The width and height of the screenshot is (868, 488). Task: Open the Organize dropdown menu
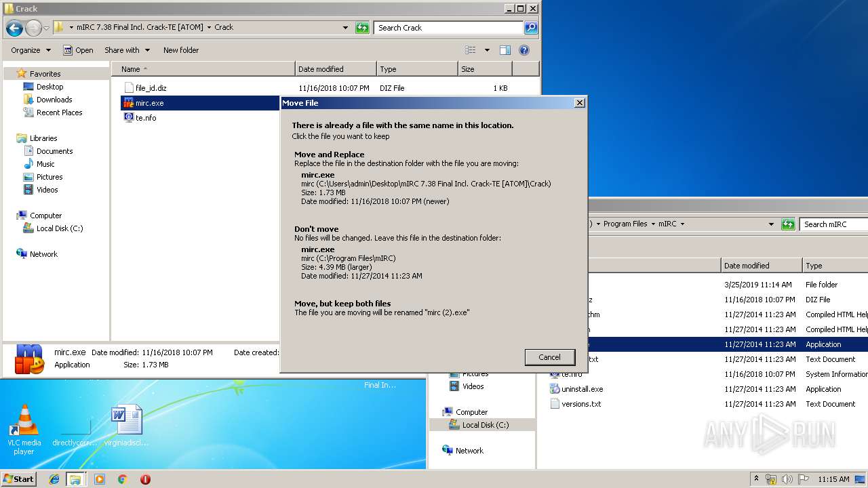(31, 50)
